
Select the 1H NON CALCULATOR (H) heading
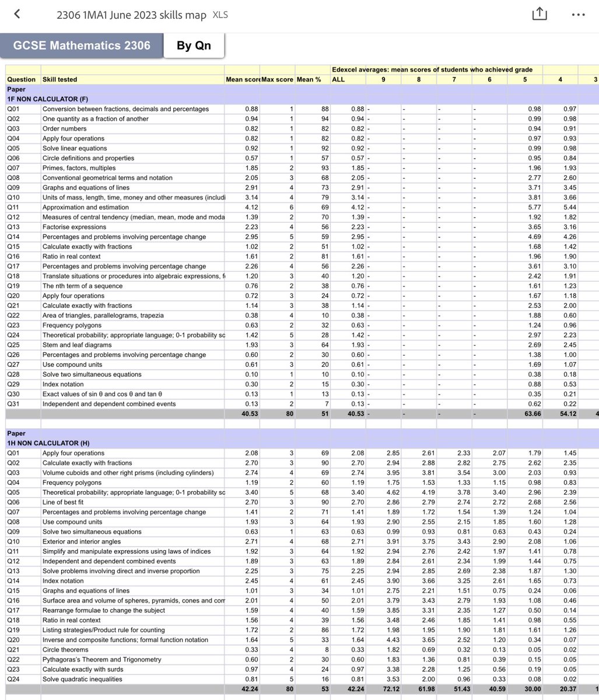(x=48, y=443)
